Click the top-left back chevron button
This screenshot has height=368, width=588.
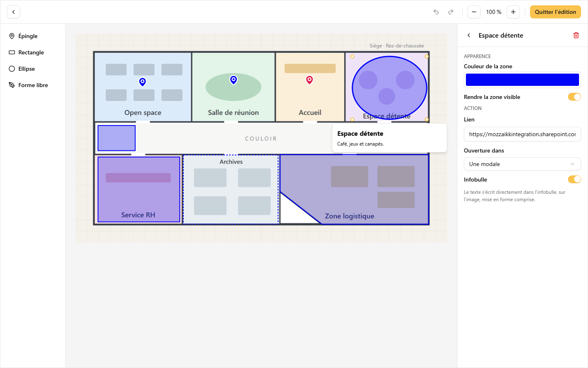pyautogui.click(x=13, y=12)
